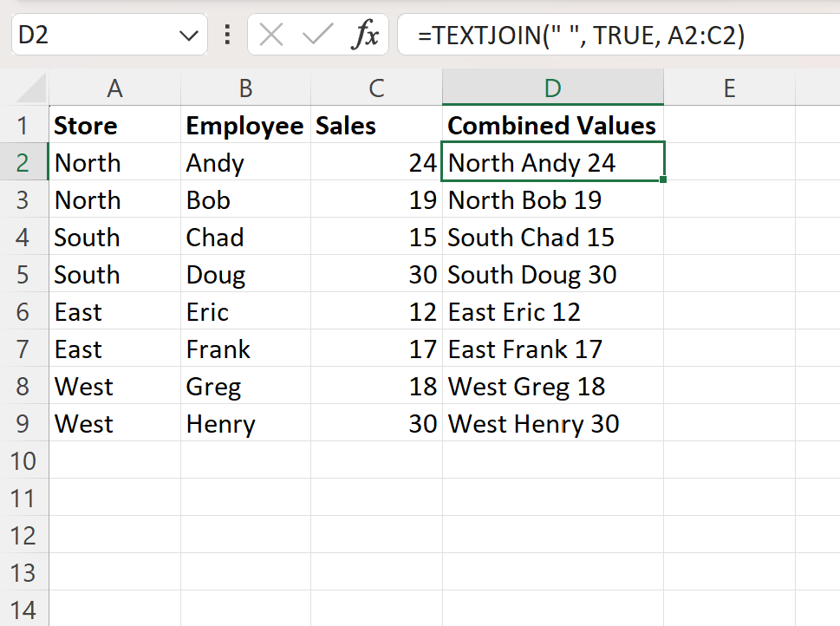Image resolution: width=840 pixels, height=626 pixels.
Task: Select column A header
Action: tap(114, 88)
